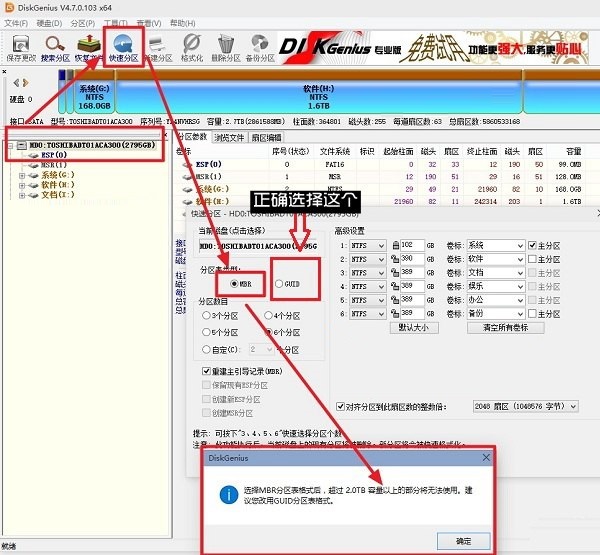Open the 帮助(H) menu
600x555 pixels.
[x=183, y=23]
